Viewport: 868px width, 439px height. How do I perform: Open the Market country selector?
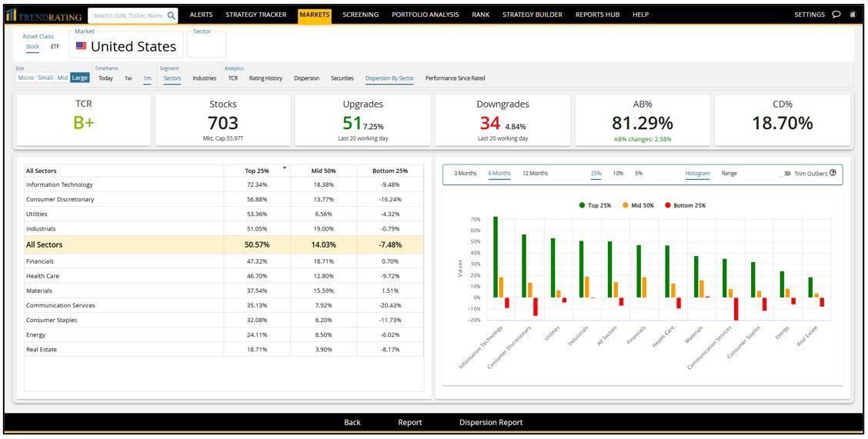coord(126,45)
